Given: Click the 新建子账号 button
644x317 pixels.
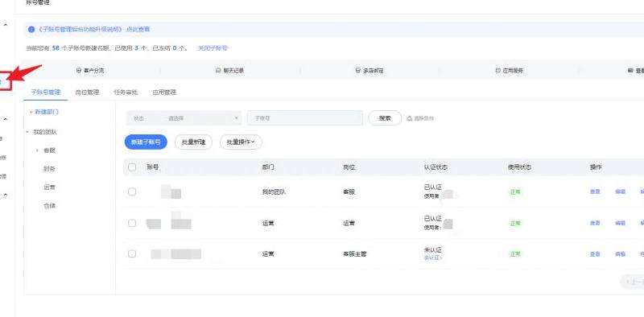Looking at the screenshot, I should [146, 142].
